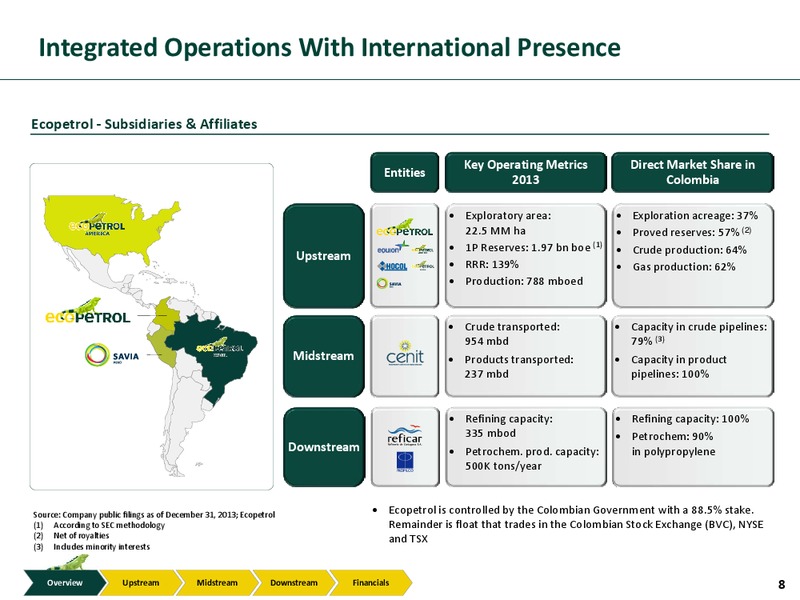Jump to the Financials navigation tab
800x600 pixels.
(371, 583)
